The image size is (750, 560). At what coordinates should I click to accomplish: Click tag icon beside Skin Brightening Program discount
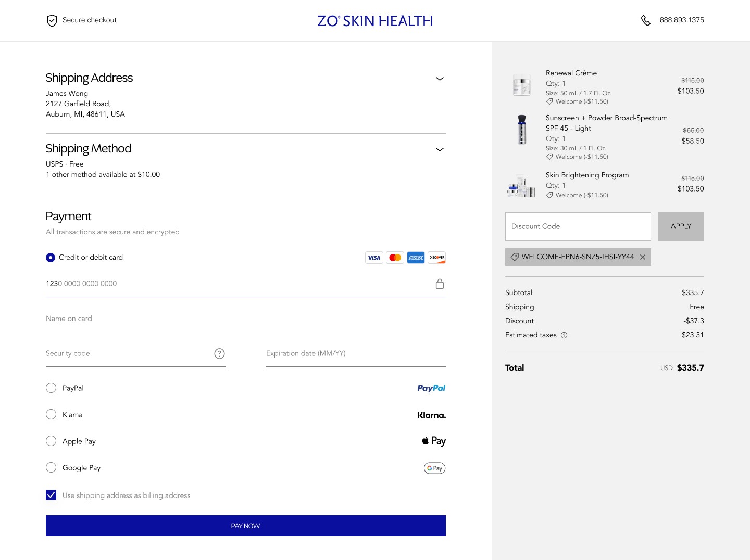point(549,195)
